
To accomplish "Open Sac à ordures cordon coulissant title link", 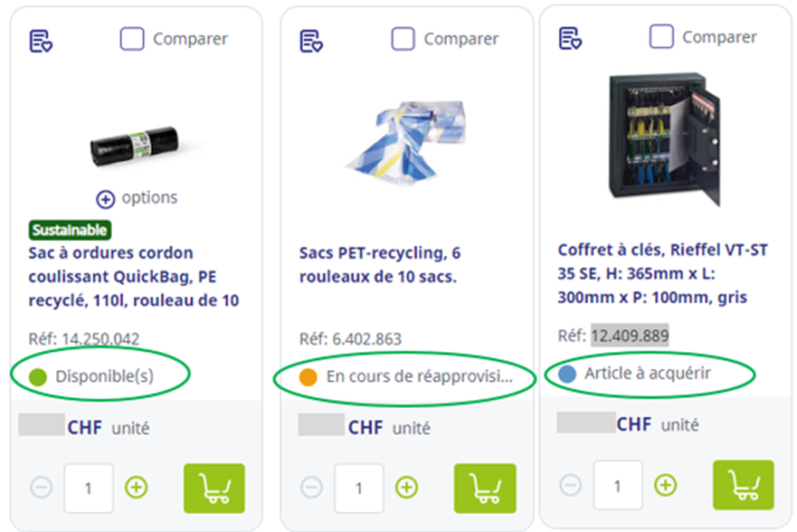I will point(133,277).
